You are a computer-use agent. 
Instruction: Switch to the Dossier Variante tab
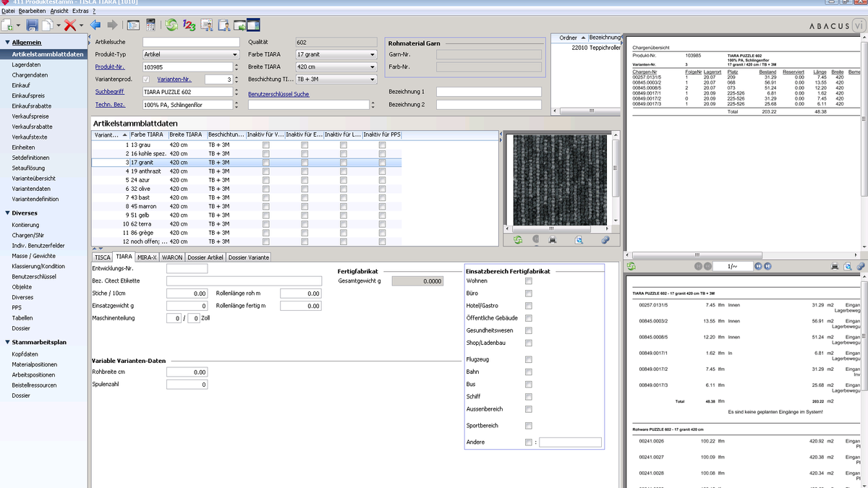coord(250,257)
